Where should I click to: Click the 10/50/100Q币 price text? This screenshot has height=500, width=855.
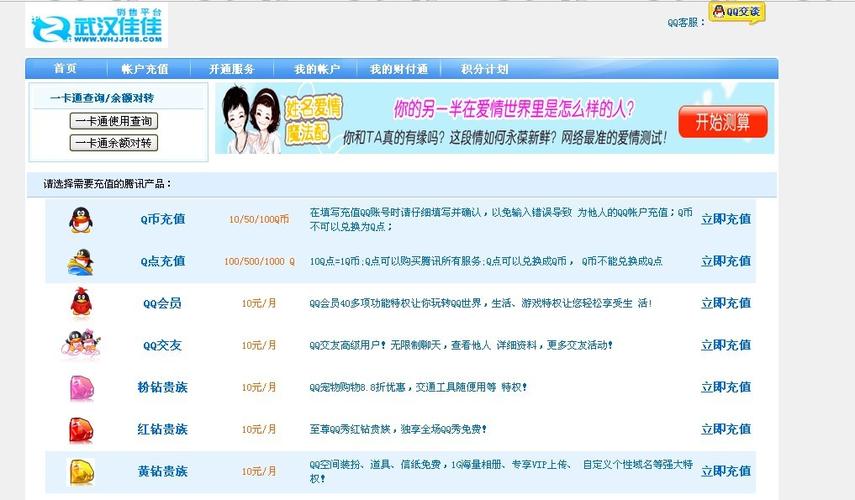259,219
